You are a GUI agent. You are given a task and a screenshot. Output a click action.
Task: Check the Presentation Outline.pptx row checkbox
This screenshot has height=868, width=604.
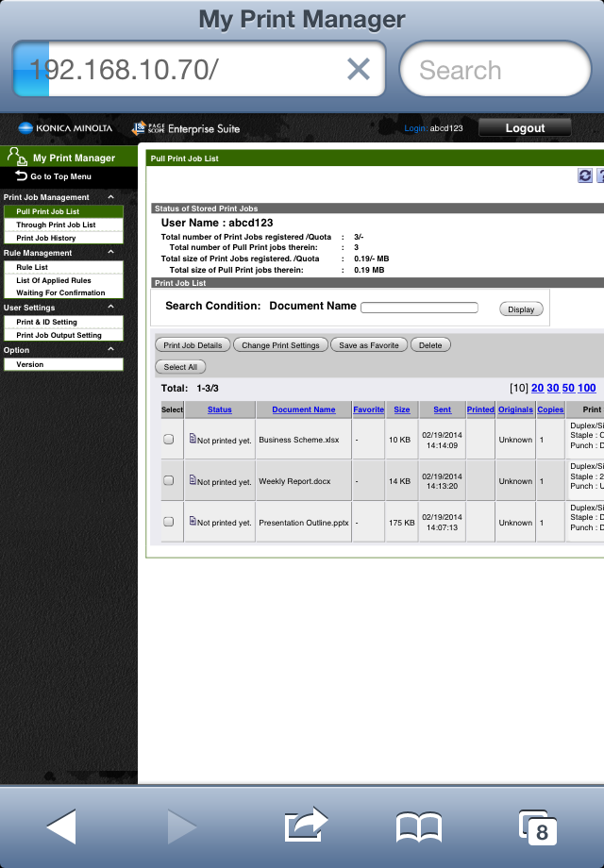(x=169, y=522)
